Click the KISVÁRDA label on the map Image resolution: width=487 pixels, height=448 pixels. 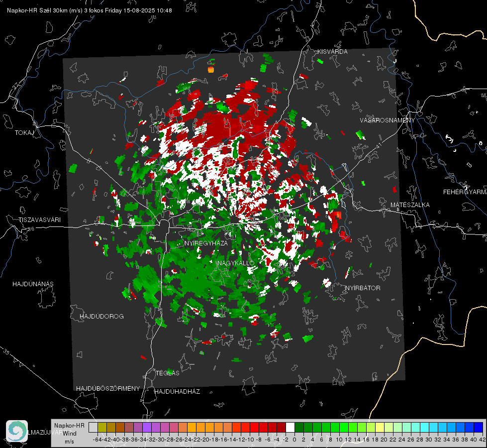[x=332, y=52]
